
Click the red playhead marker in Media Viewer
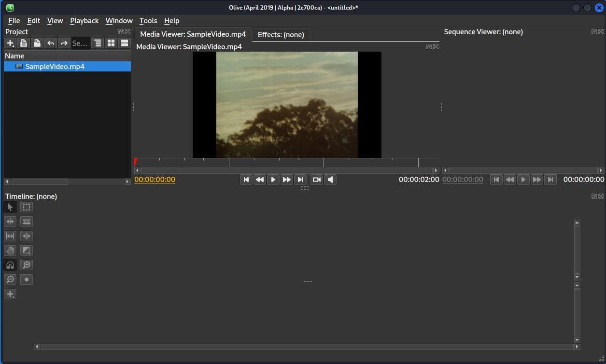[136, 161]
